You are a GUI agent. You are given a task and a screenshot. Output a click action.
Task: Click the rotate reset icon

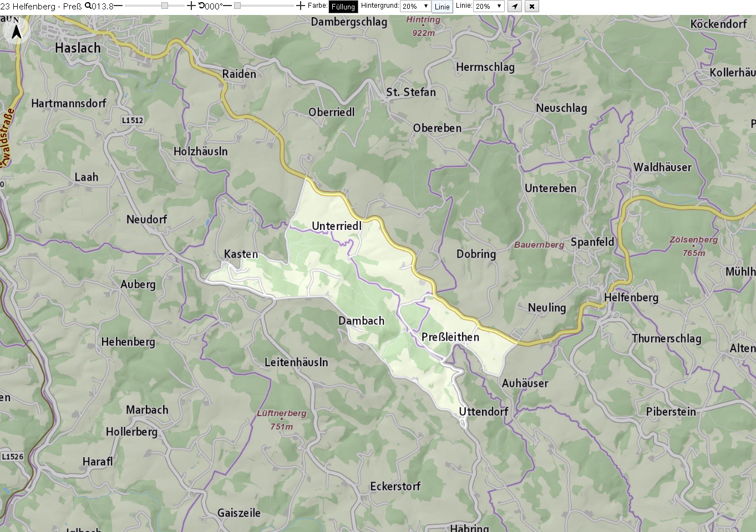click(201, 6)
